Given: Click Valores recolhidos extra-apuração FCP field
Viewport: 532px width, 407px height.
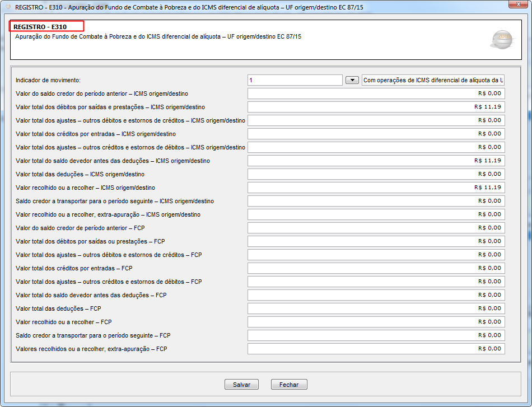Looking at the screenshot, I should (x=376, y=349).
